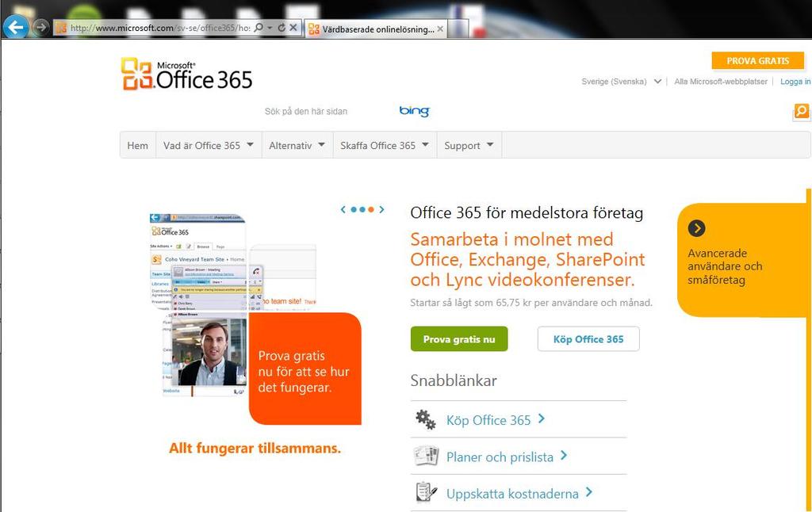Open the Uppskatta kostnaderna quick link
The image size is (812, 512).
[x=512, y=494]
